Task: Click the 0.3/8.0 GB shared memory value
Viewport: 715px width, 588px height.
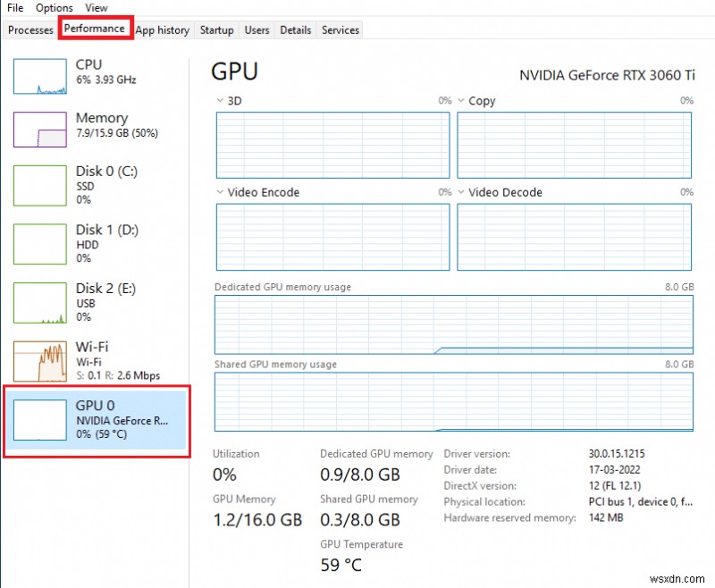Action: pyautogui.click(x=360, y=520)
